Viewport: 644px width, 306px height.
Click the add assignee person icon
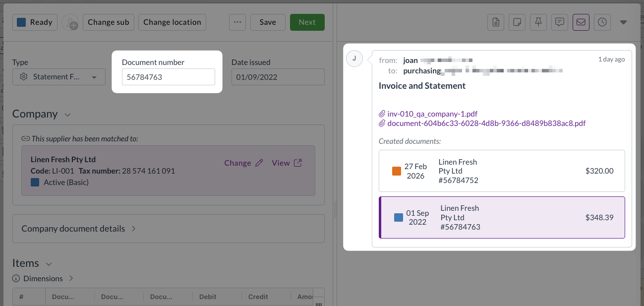tap(70, 22)
